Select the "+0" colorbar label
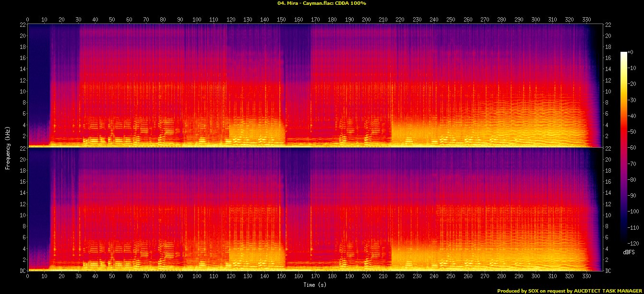This screenshot has width=644, height=294. tap(631, 52)
